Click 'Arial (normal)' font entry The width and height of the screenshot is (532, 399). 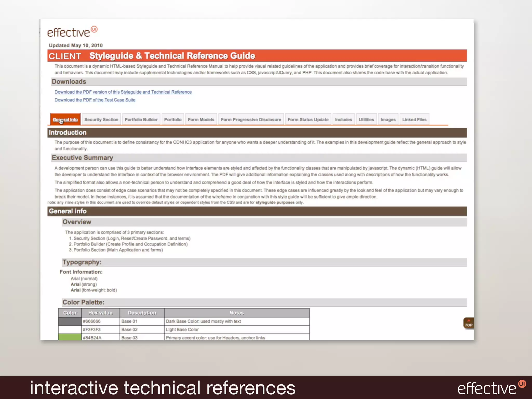click(x=84, y=278)
